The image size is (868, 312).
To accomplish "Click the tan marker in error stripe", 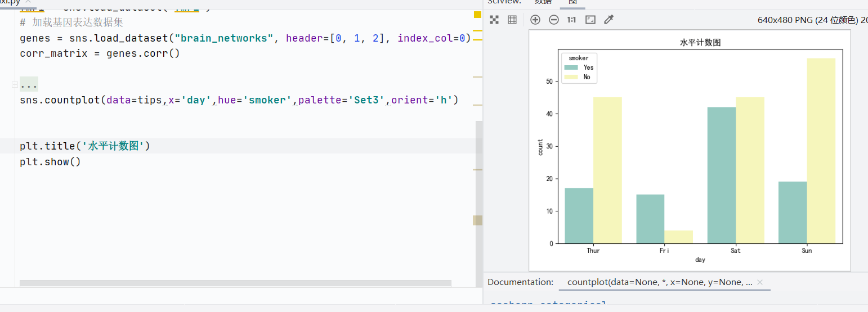I will [x=477, y=220].
